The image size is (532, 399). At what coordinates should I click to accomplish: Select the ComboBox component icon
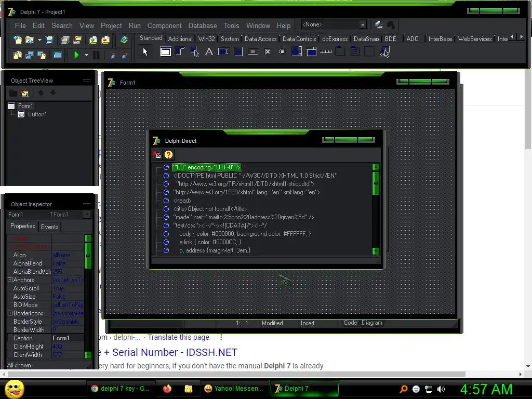pos(311,51)
